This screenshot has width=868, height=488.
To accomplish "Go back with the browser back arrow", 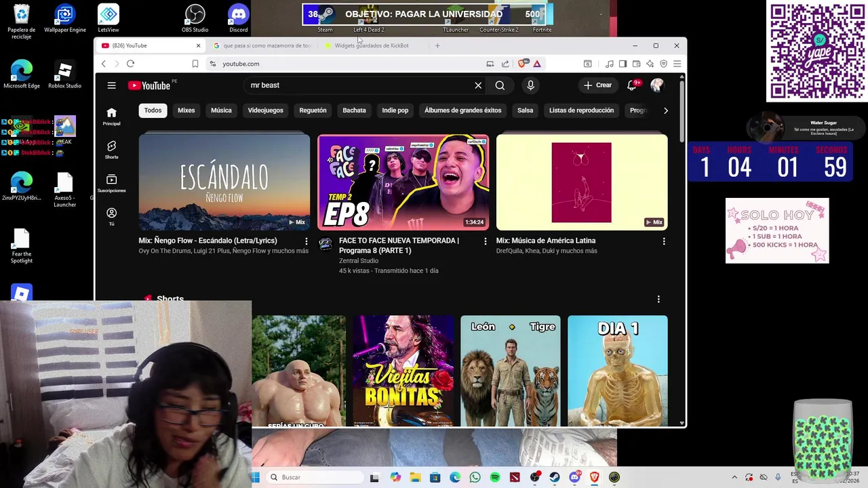I will 104,64.
